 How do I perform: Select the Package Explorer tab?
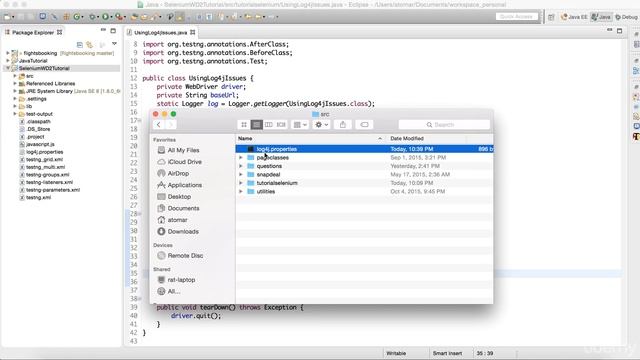coord(33,32)
